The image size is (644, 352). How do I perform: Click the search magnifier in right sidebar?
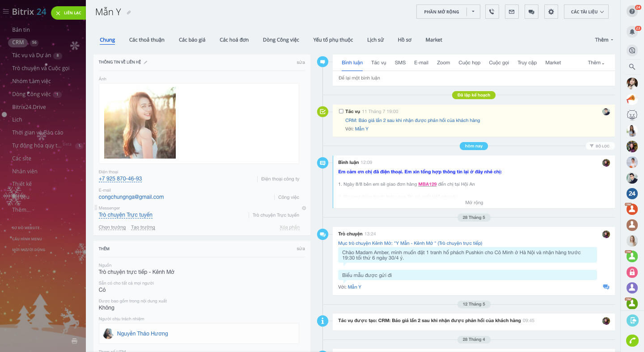(x=632, y=67)
